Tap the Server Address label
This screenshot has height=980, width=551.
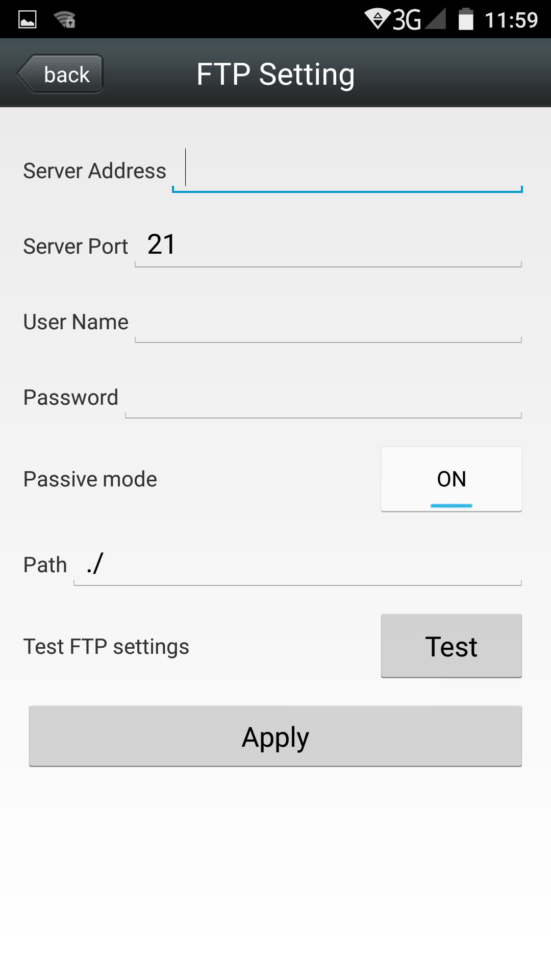coord(95,171)
